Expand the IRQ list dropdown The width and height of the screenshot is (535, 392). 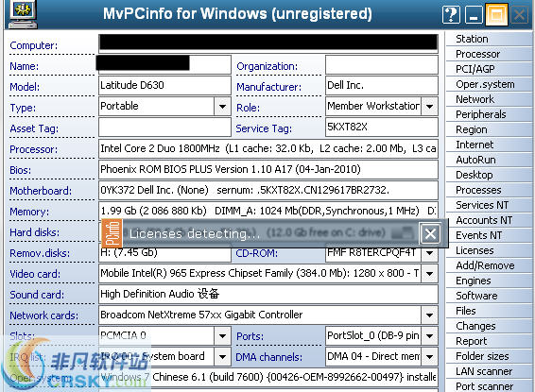222,357
